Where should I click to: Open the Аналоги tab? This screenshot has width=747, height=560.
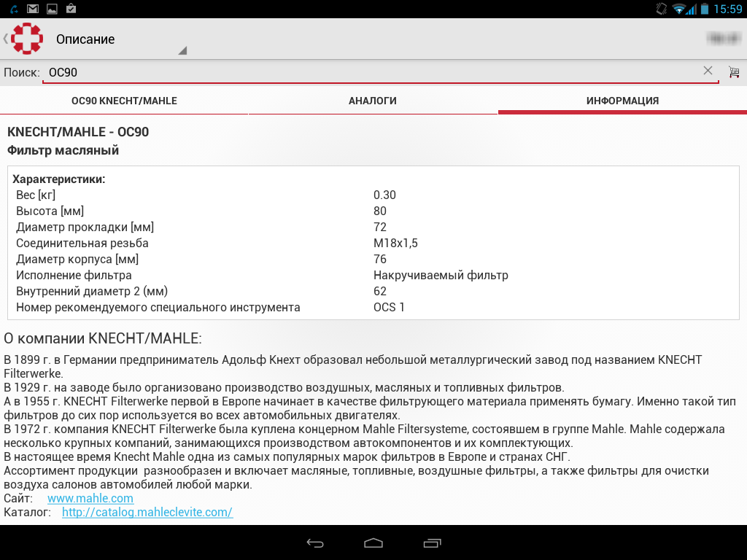pos(373,101)
